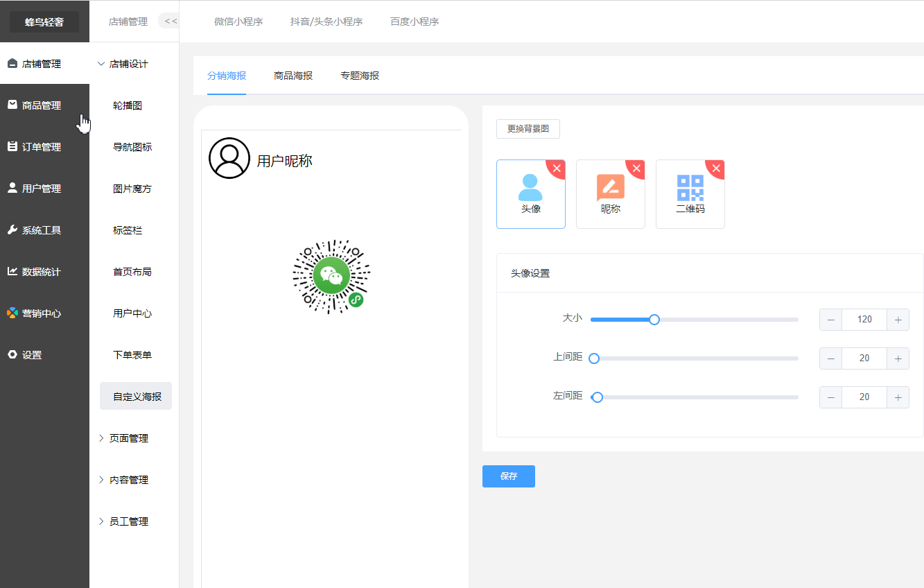Screen dimensions: 924x588
Task: Decrease 大小 value with minus button
Action: [x=830, y=320]
